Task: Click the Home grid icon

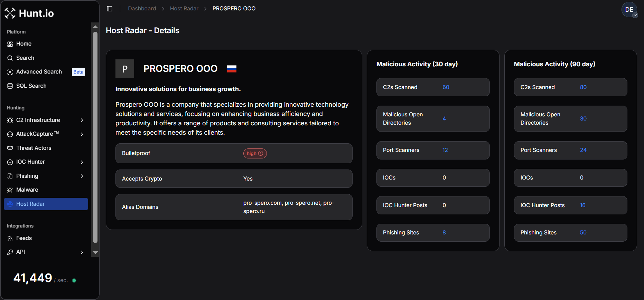Action: pyautogui.click(x=10, y=44)
